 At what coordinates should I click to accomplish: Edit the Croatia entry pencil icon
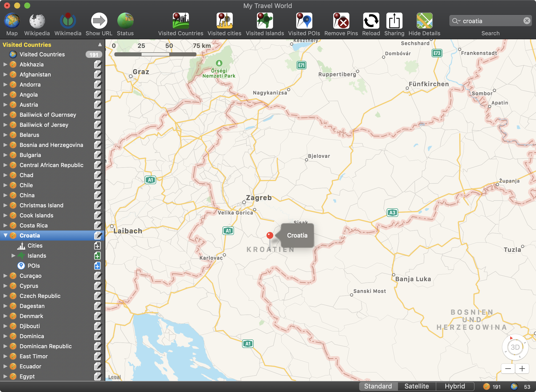[98, 236]
